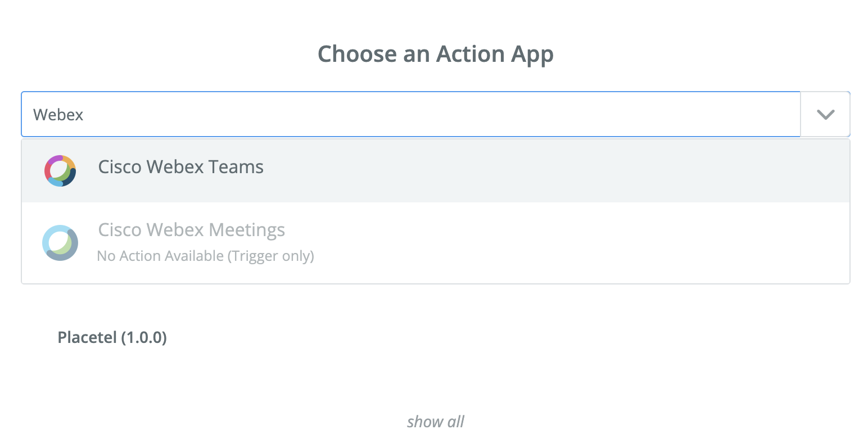
Task: Select Cisco Webex Teams from the results
Action: pyautogui.click(x=180, y=168)
